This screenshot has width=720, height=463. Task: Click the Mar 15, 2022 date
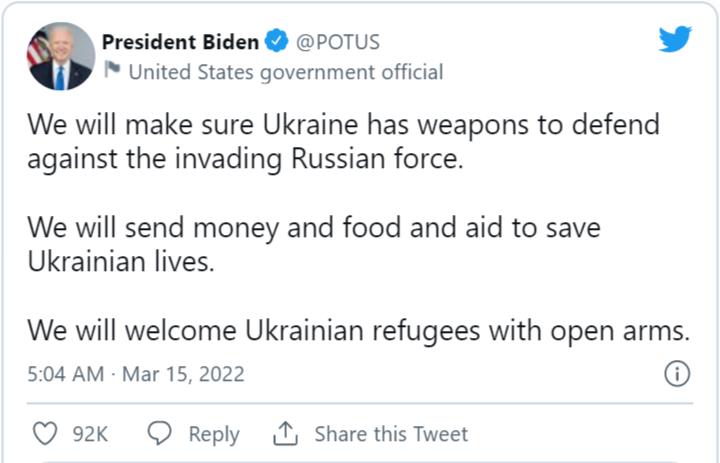point(183,375)
